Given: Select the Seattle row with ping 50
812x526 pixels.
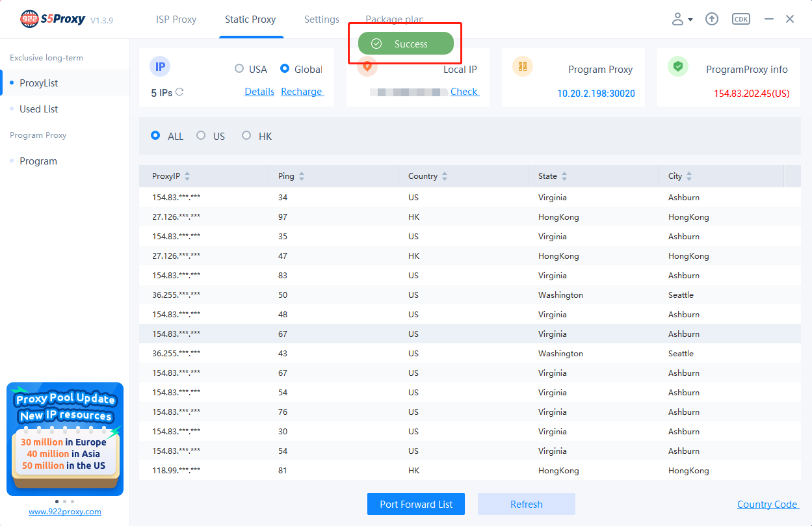Looking at the screenshot, I should point(469,295).
